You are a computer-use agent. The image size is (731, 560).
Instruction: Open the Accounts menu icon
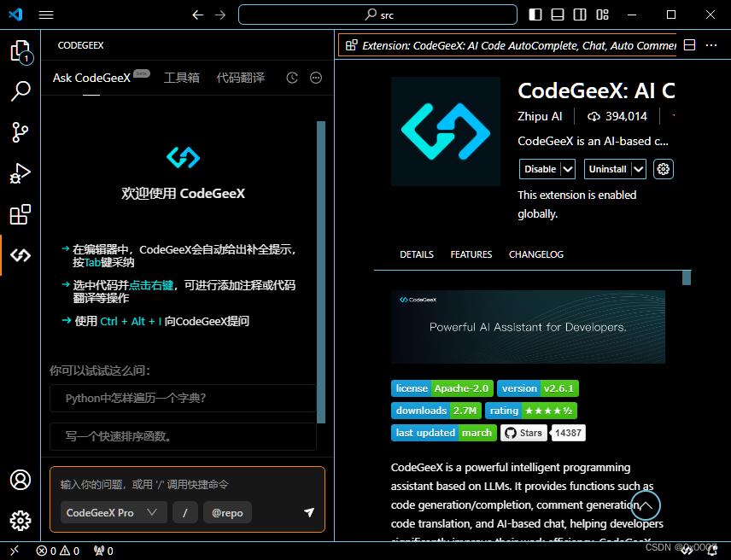pos(20,480)
